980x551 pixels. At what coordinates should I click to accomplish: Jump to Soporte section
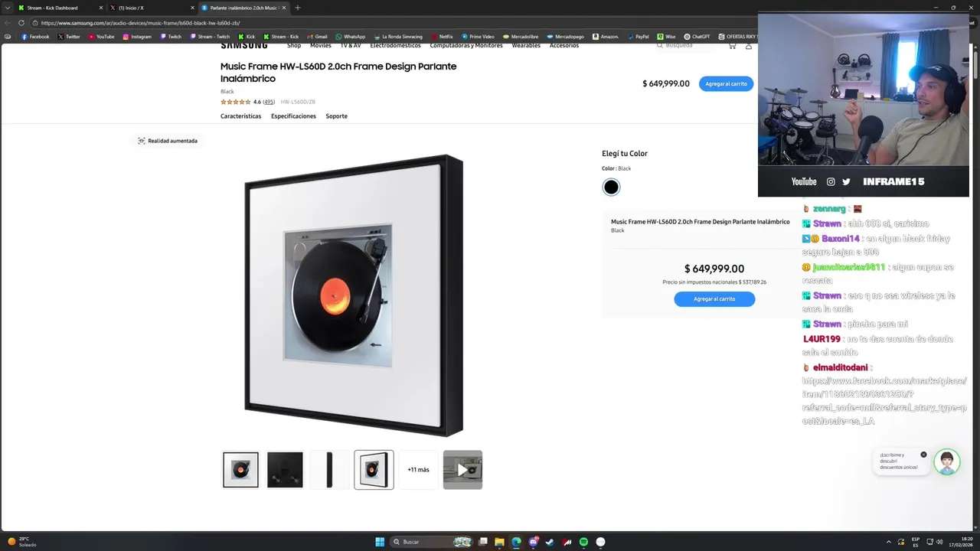(x=336, y=116)
